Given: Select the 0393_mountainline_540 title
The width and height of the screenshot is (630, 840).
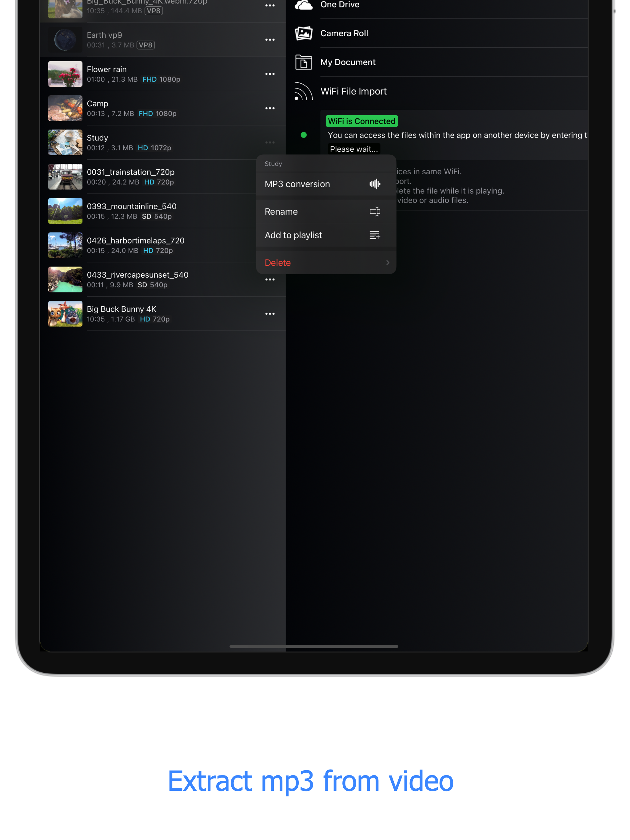Looking at the screenshot, I should [131, 206].
